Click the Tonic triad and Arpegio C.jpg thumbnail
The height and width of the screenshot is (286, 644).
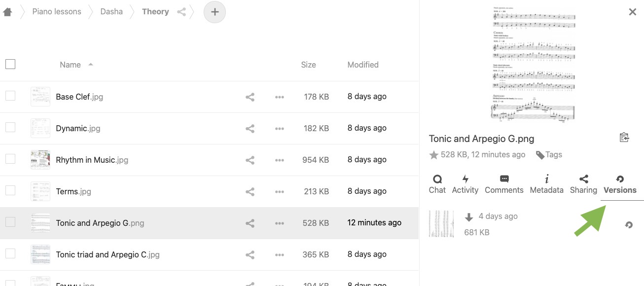click(40, 254)
